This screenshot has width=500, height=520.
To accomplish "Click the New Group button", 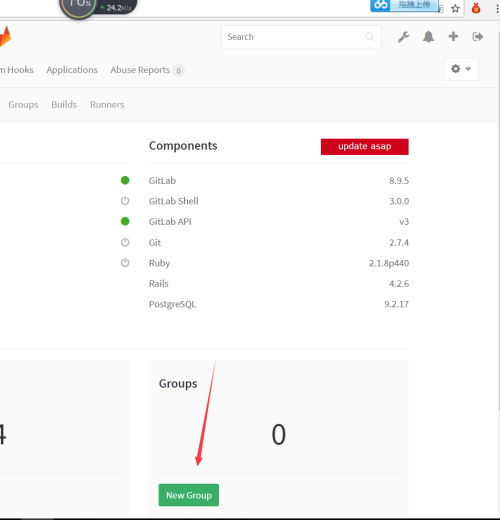I will (189, 495).
